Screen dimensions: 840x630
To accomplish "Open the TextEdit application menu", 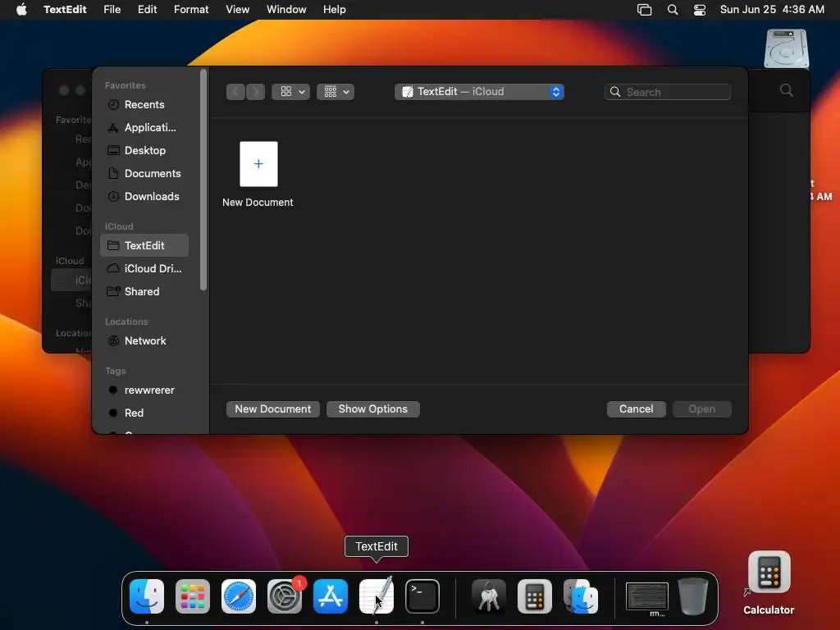I will pyautogui.click(x=65, y=9).
